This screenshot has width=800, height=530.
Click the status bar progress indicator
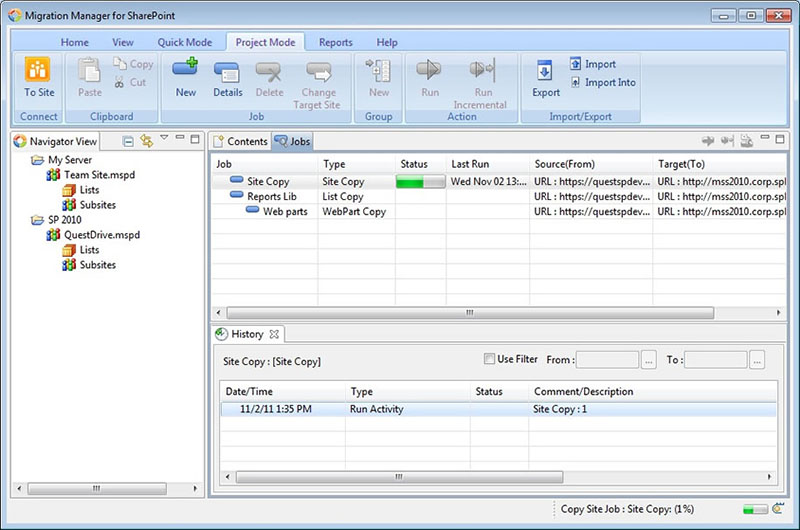tap(755, 509)
